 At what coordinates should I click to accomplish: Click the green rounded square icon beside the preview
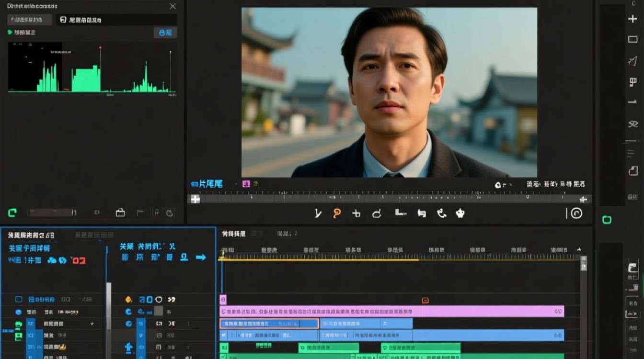[x=607, y=220]
